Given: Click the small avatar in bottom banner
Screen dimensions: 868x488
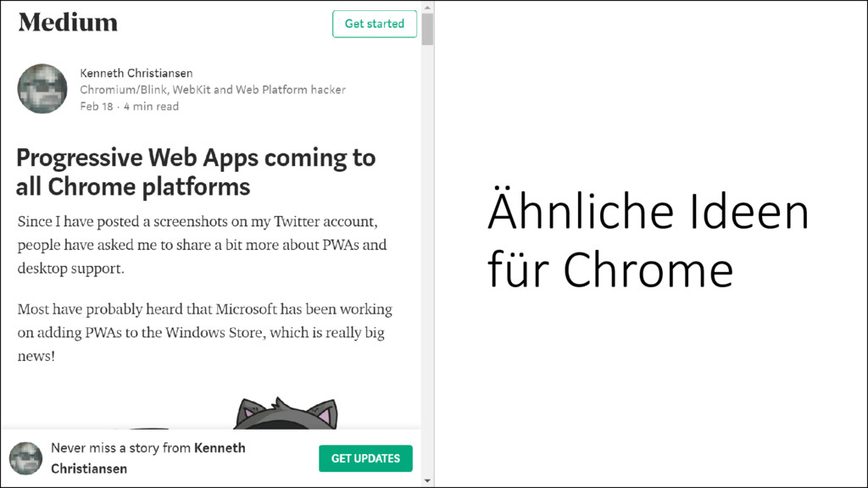Looking at the screenshot, I should point(25,458).
